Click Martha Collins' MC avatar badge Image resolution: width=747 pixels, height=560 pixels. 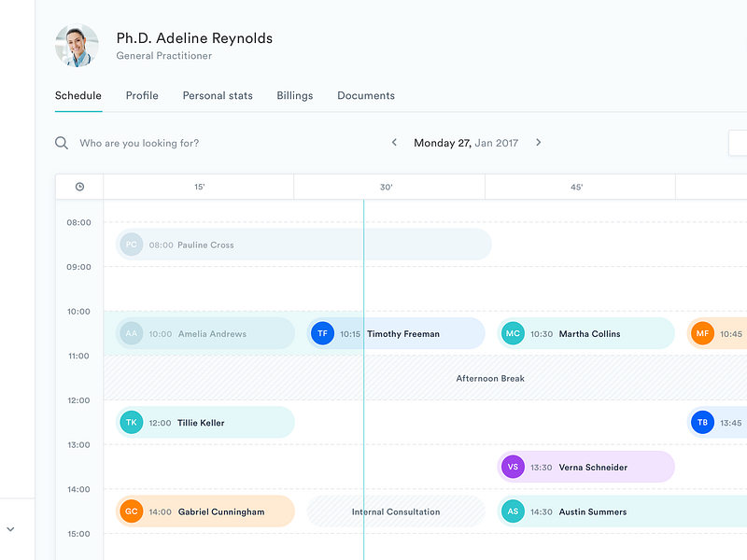click(x=513, y=333)
